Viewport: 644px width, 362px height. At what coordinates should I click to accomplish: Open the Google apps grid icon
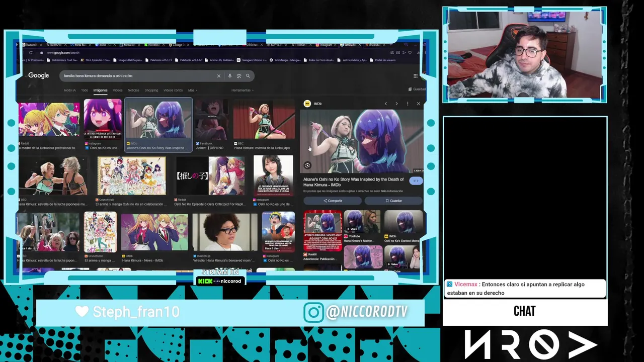(x=416, y=76)
